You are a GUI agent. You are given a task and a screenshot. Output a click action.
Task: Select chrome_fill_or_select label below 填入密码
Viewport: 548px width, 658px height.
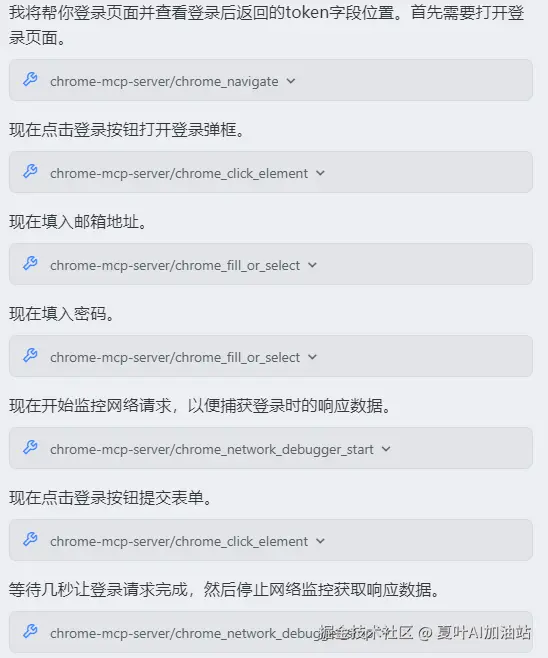(175, 357)
